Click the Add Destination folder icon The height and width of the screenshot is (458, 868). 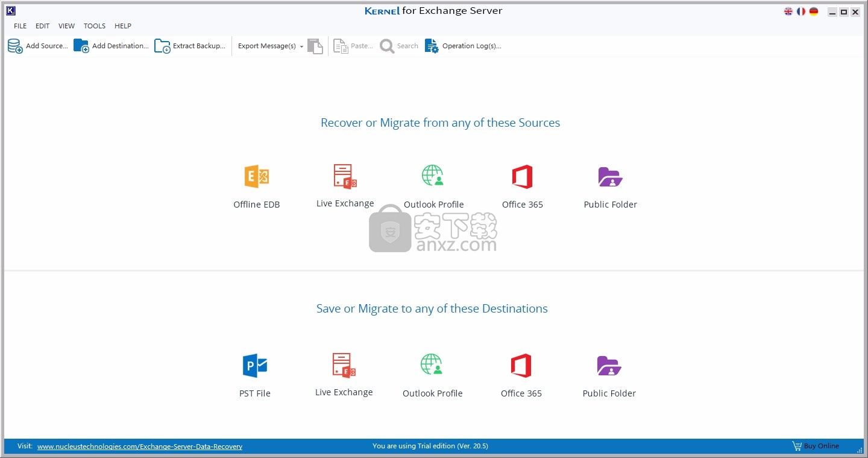point(81,46)
